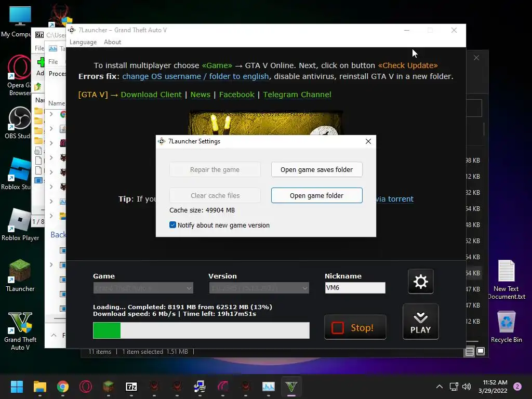Image resolution: width=532 pixels, height=399 pixels.
Task: Click the up-folder arrow icon in 7-Zip
Action: point(38,87)
